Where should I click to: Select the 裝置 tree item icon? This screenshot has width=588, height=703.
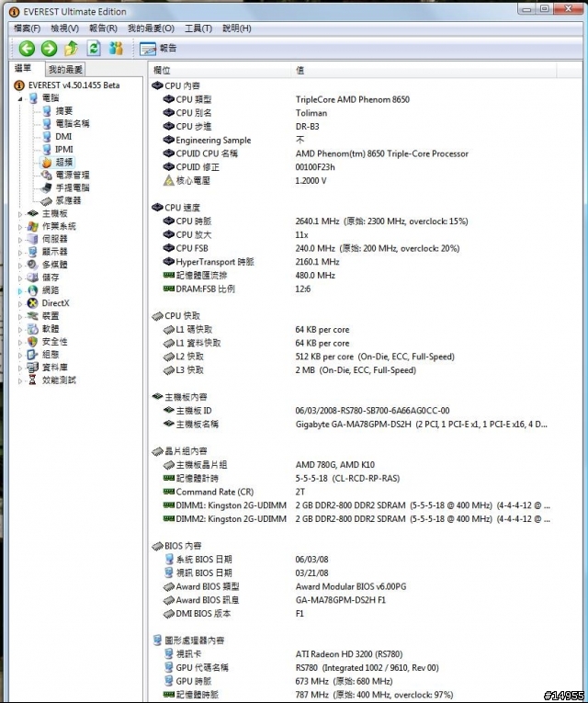coord(33,316)
